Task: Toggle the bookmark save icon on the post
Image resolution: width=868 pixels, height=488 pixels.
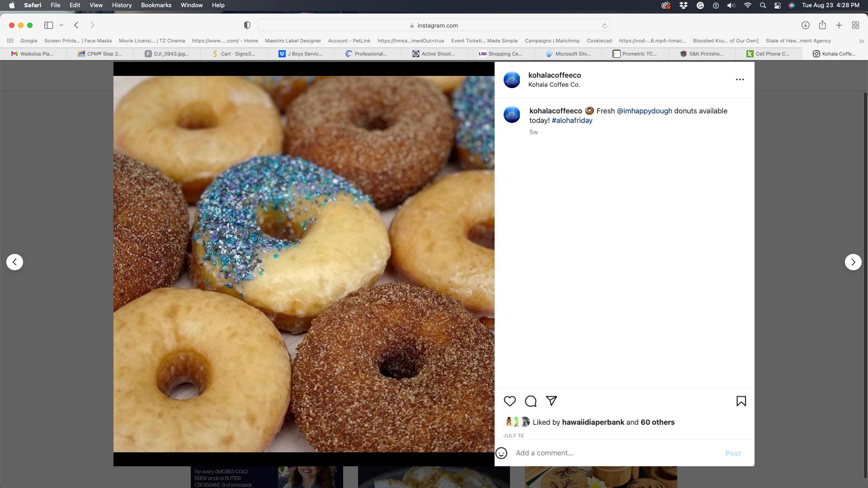Action: pos(741,401)
